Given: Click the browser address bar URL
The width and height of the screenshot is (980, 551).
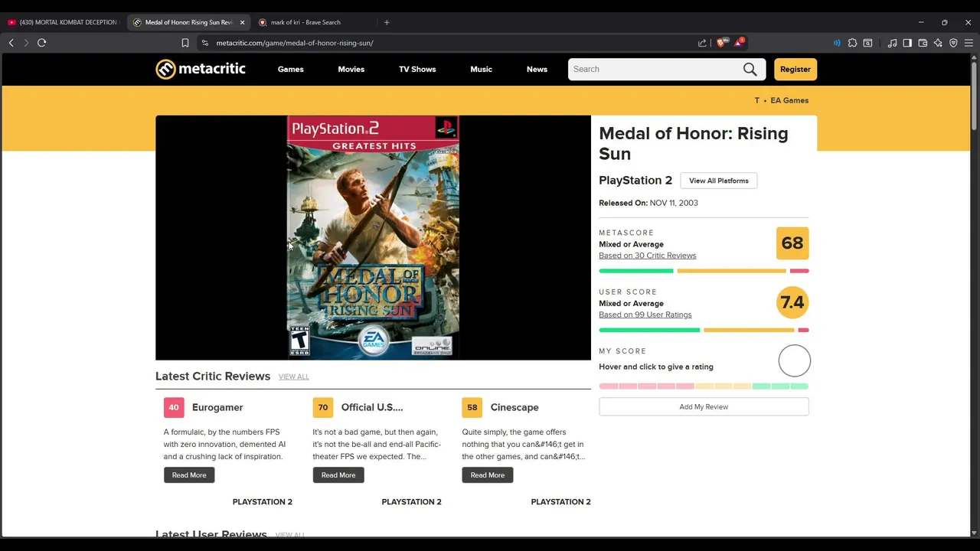Looking at the screenshot, I should (295, 43).
